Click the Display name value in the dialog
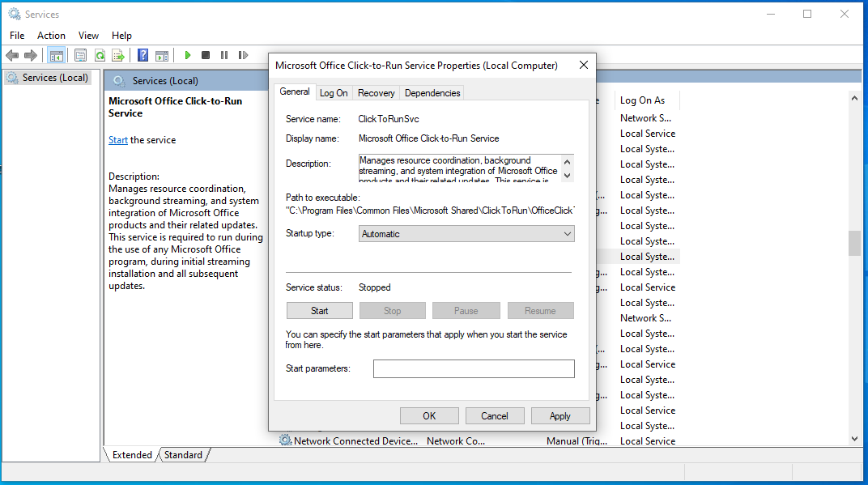868x485 pixels. (x=429, y=138)
